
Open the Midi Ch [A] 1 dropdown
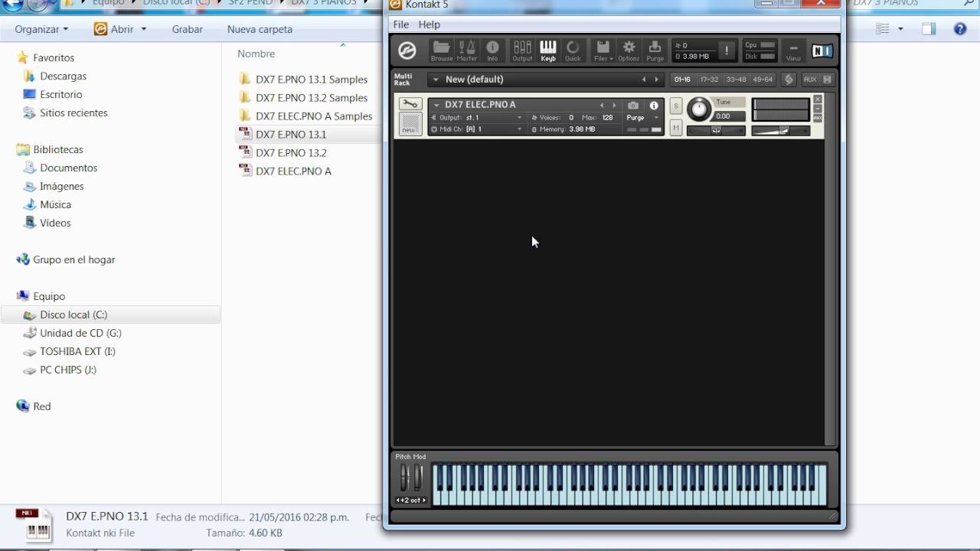[x=478, y=129]
